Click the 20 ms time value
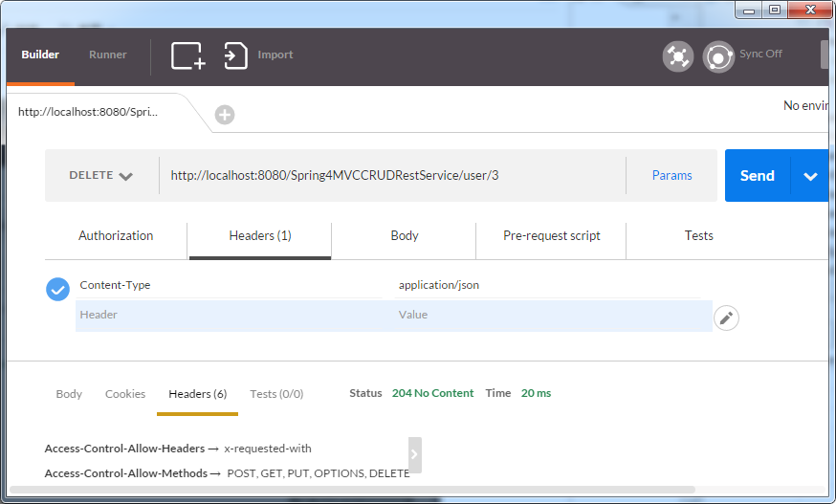 536,393
